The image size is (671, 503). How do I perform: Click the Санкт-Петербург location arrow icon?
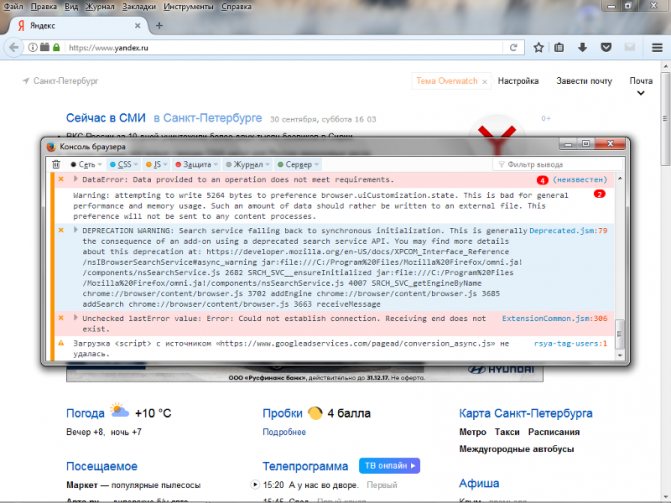coord(26,81)
